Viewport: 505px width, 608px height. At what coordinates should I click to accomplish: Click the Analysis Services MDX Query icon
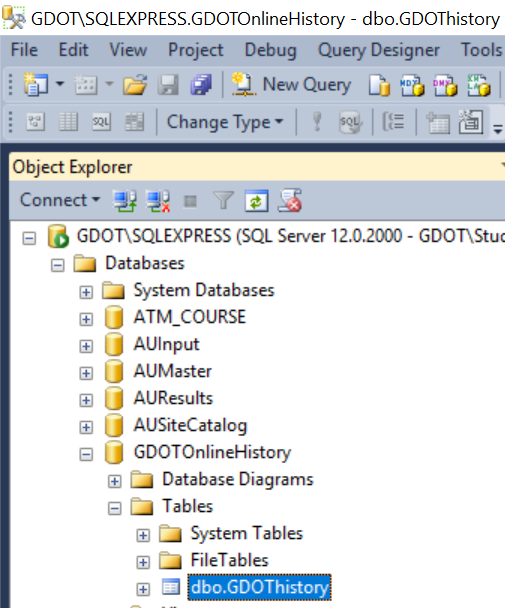pyautogui.click(x=412, y=85)
